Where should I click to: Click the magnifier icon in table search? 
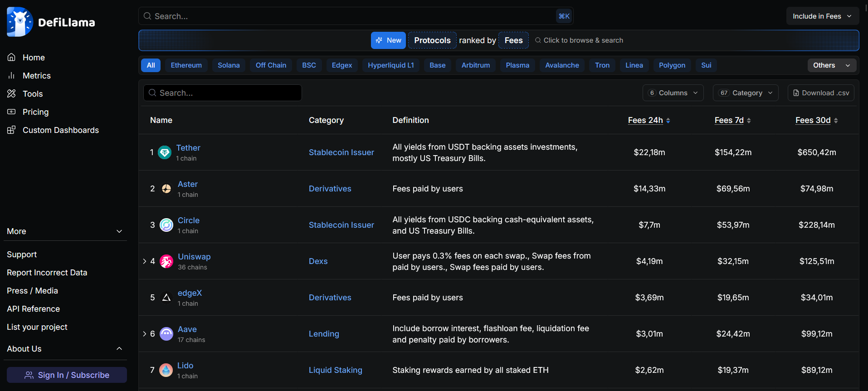pyautogui.click(x=152, y=93)
